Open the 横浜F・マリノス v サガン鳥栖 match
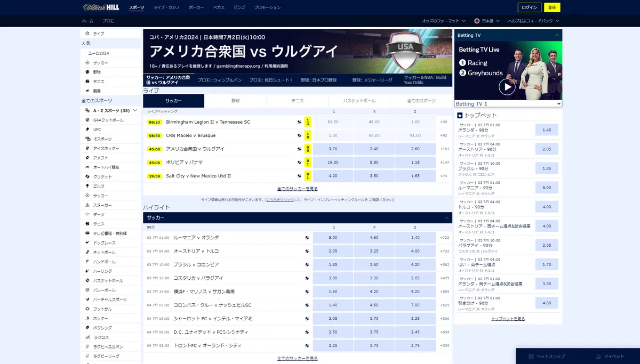The image size is (640, 364). 204,292
